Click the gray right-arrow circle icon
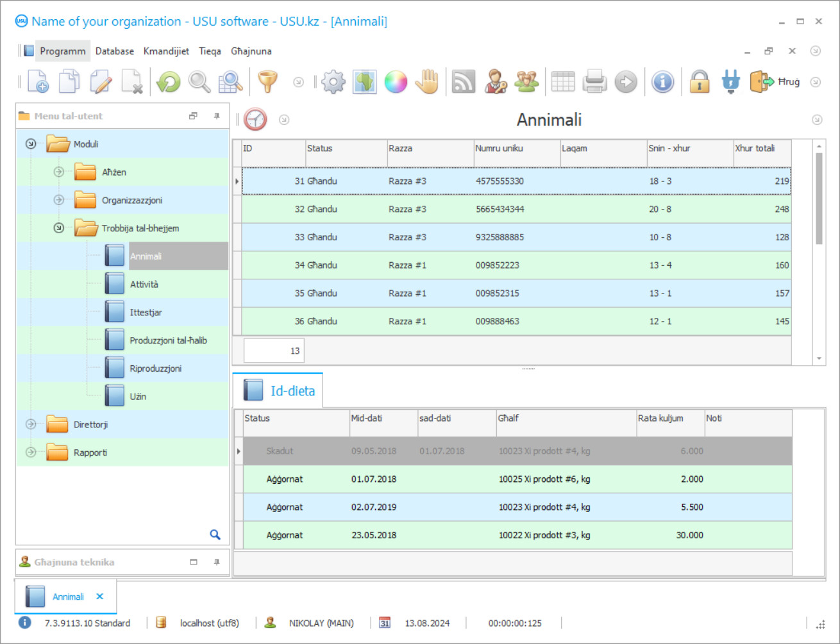840x644 pixels. pyautogui.click(x=626, y=82)
